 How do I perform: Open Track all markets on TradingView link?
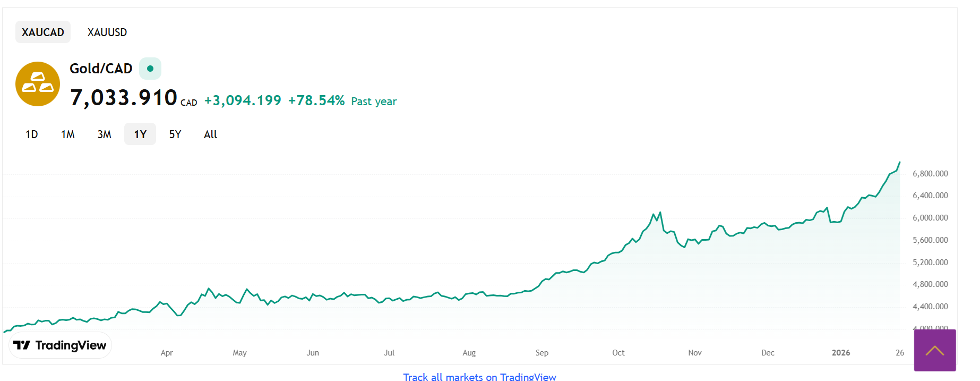[x=479, y=377]
